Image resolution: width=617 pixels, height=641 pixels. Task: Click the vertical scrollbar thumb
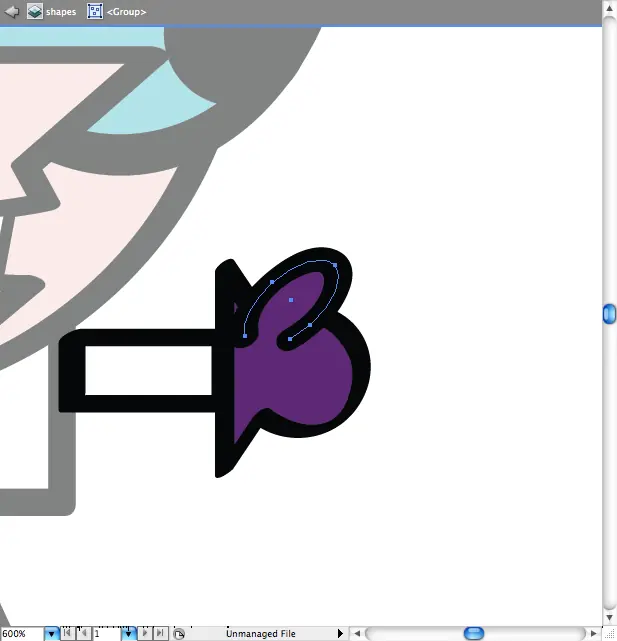pyautogui.click(x=609, y=314)
